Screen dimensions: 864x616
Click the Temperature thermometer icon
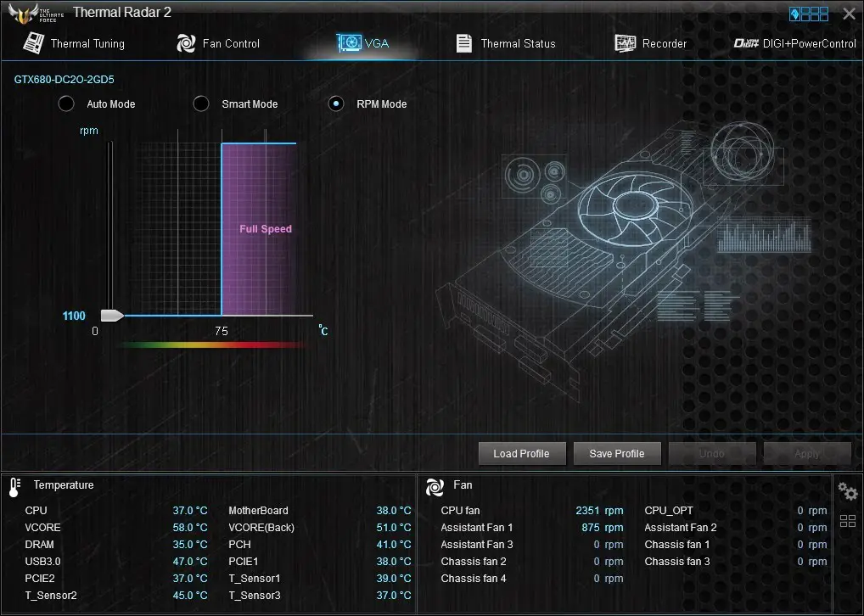(x=15, y=487)
